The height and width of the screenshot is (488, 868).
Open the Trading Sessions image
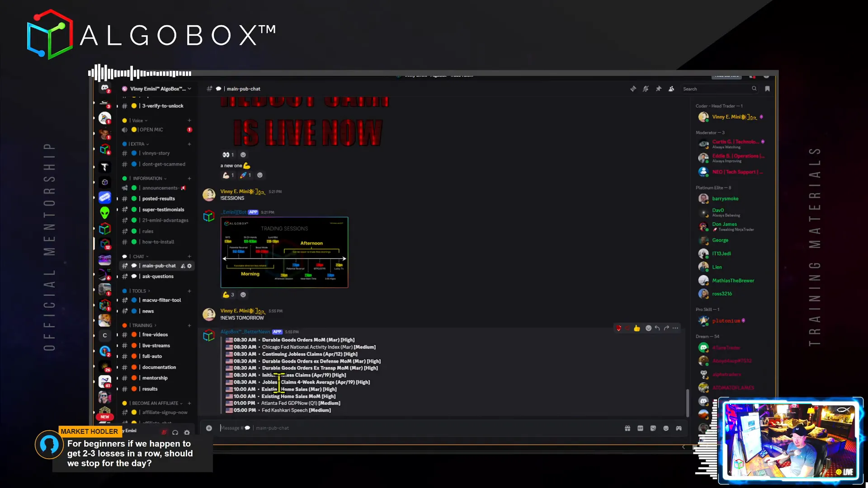pos(284,252)
